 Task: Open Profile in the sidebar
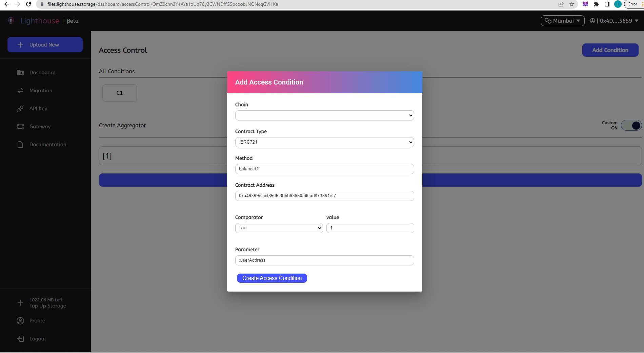(37, 321)
